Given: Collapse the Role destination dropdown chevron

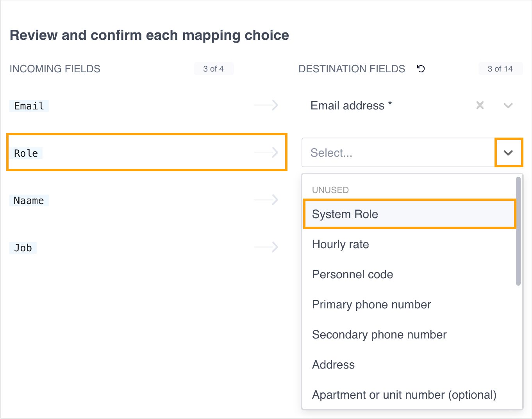Looking at the screenshot, I should (x=508, y=152).
